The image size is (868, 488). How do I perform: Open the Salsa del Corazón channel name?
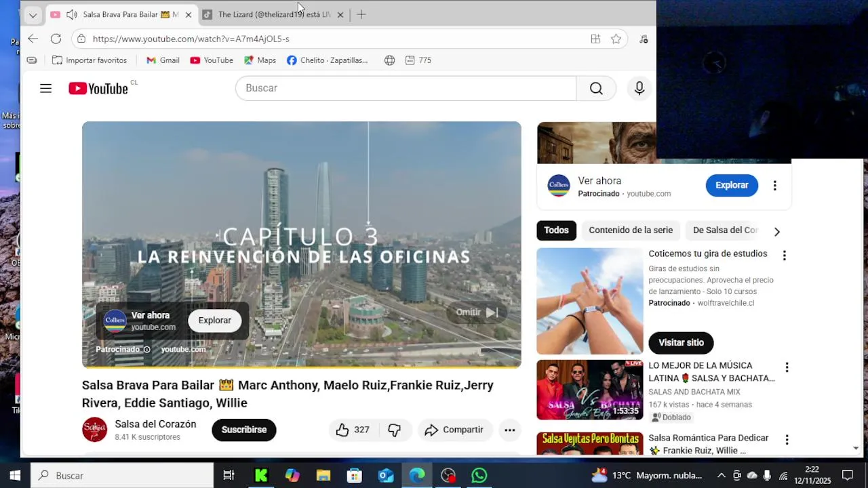tap(155, 424)
